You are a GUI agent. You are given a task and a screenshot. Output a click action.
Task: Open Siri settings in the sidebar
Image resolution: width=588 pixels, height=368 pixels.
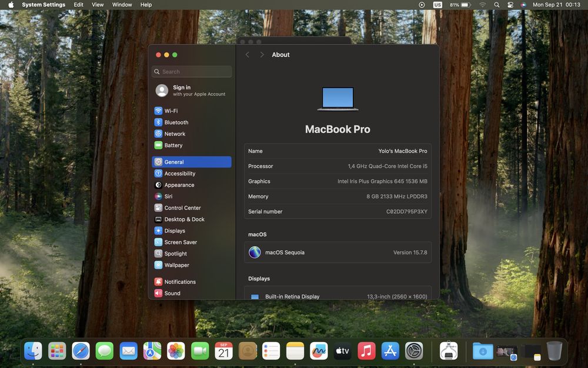point(192,197)
